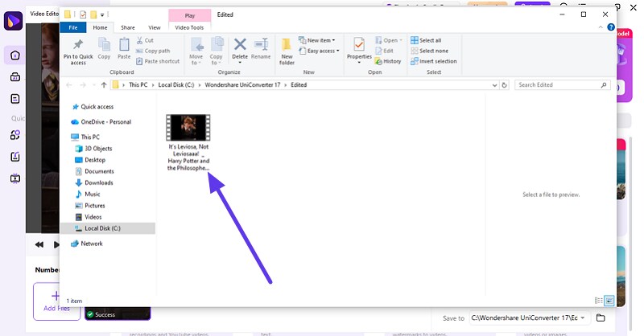Switch to large icons view

coord(609,301)
